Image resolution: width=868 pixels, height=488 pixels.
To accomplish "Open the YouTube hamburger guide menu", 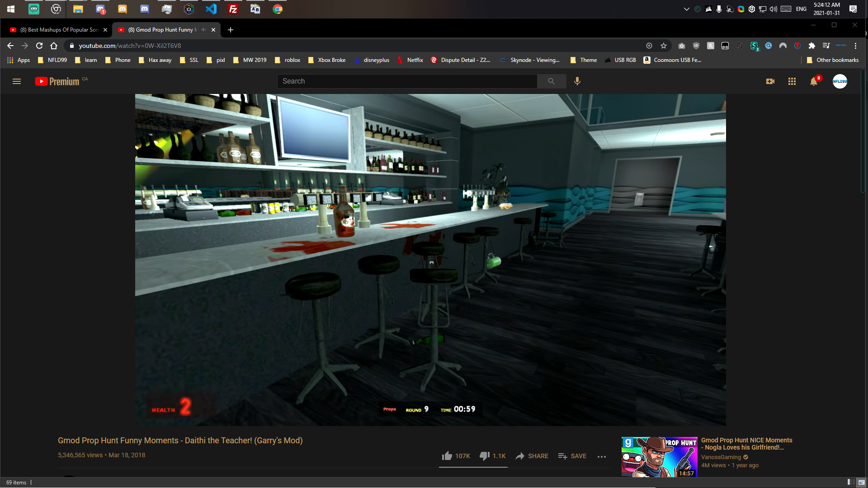I will click(17, 81).
